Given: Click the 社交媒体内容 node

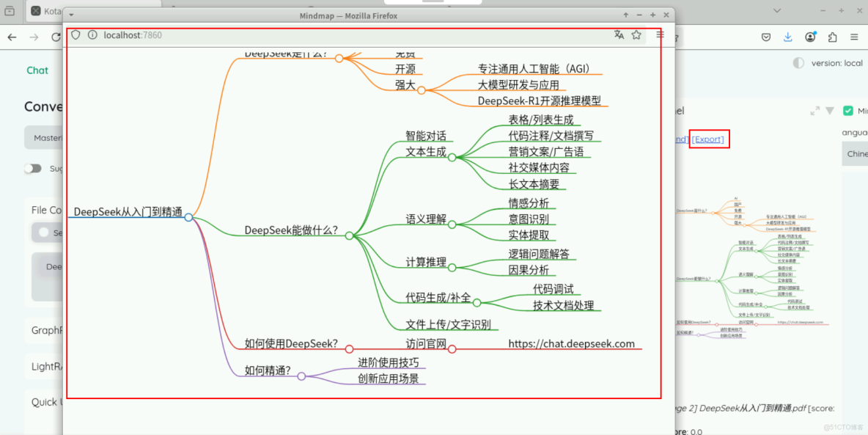Looking at the screenshot, I should [539, 168].
